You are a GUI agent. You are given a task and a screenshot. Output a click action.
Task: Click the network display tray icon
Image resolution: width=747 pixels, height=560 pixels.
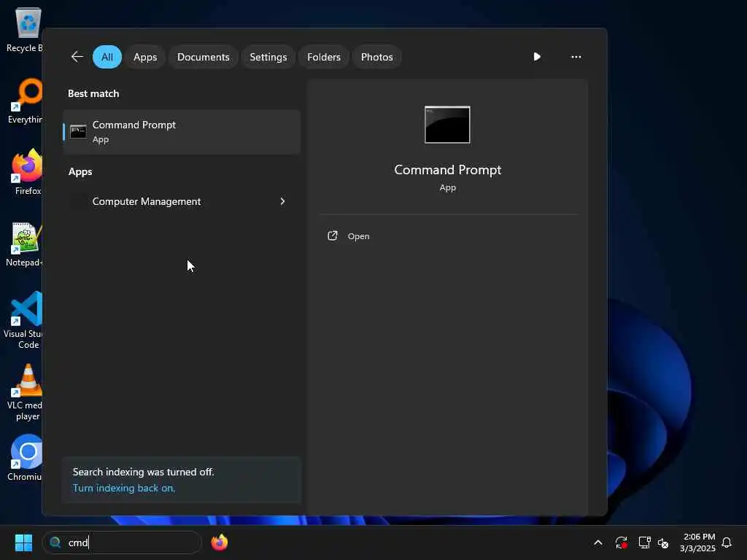tap(645, 542)
